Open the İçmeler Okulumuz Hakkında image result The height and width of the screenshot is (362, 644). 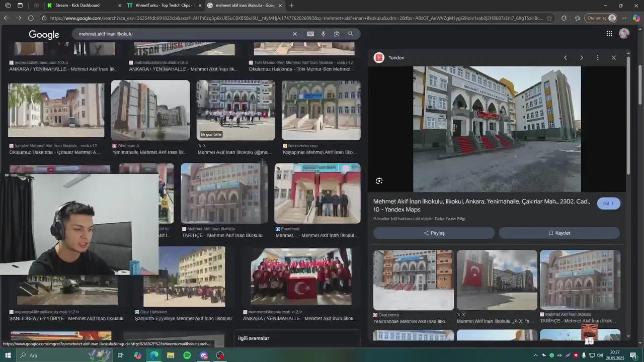click(x=56, y=110)
